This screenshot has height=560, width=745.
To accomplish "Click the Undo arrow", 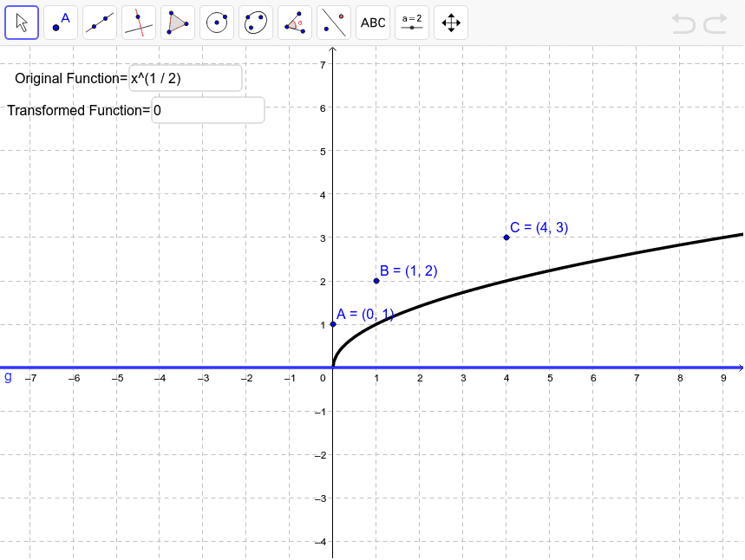I will pos(683,23).
